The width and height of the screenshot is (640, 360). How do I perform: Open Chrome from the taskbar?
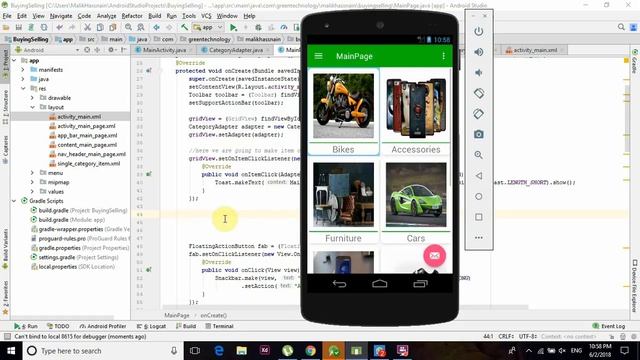pos(311,351)
